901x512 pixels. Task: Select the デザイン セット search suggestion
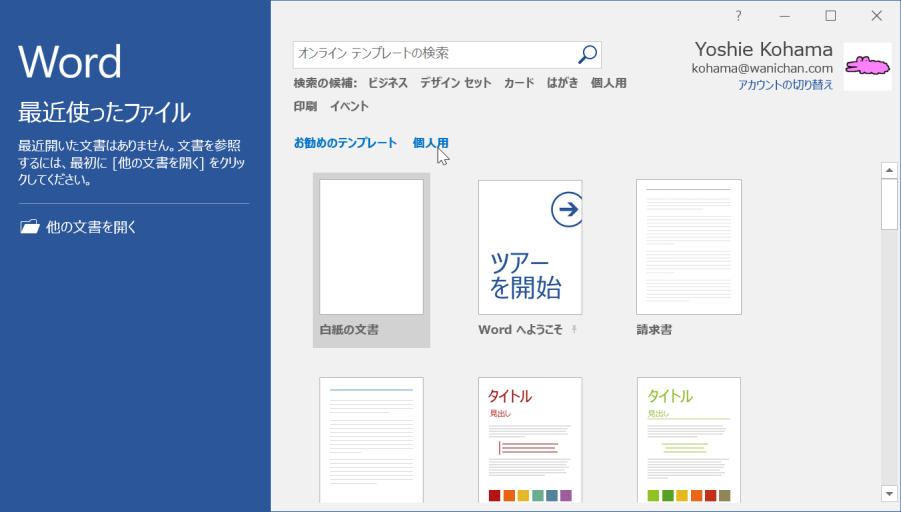click(x=456, y=83)
